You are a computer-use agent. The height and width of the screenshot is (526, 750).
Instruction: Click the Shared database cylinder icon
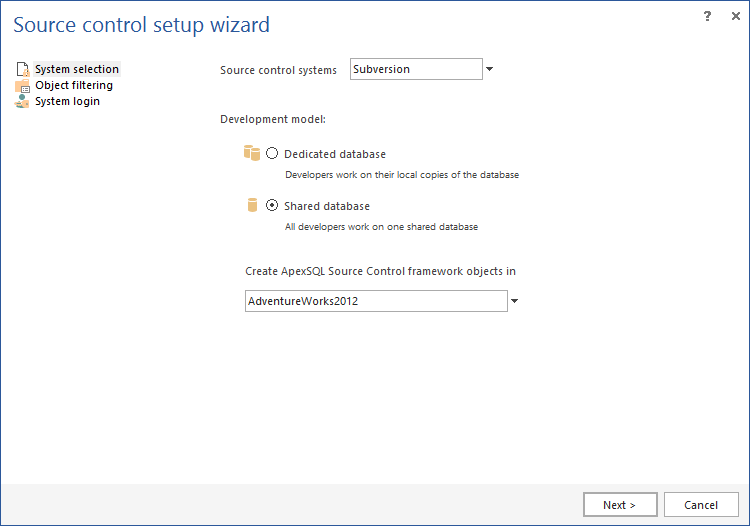[252, 205]
